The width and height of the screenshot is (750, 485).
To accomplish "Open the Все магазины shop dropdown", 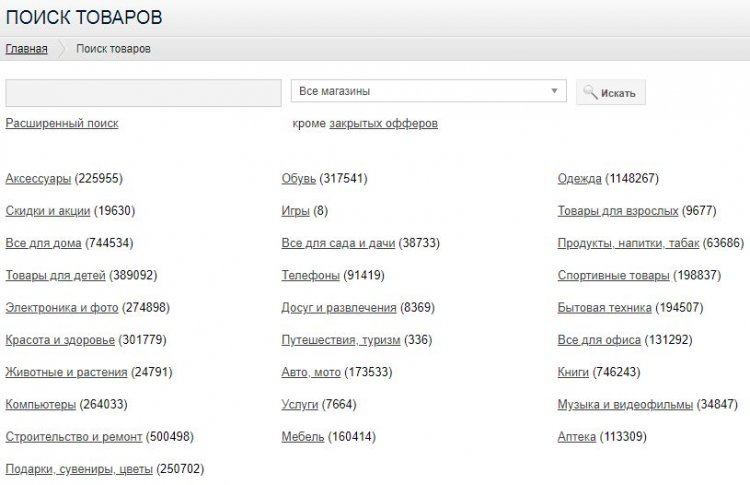I will click(428, 91).
